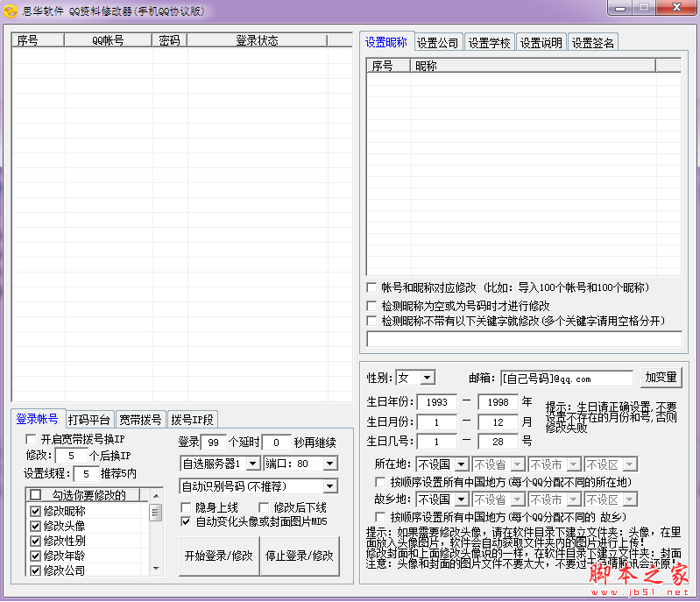
Task: Toggle the 隐身上线 checkbox
Action: pos(187,507)
